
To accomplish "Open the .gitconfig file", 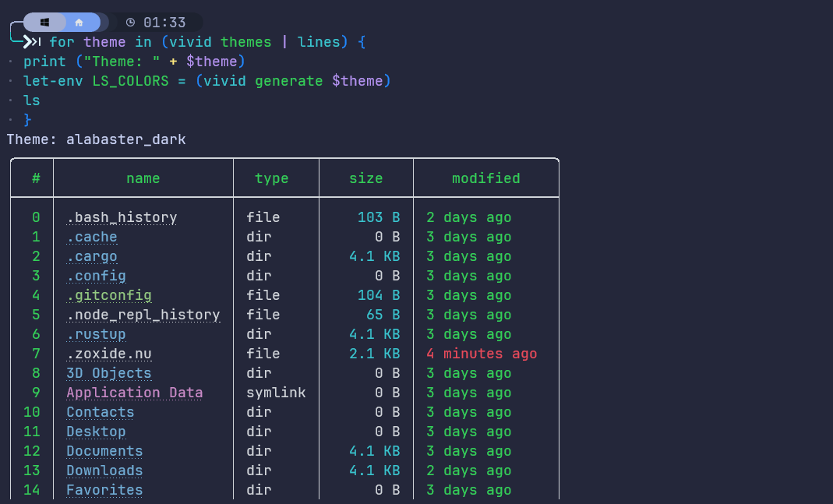I will 109,295.
